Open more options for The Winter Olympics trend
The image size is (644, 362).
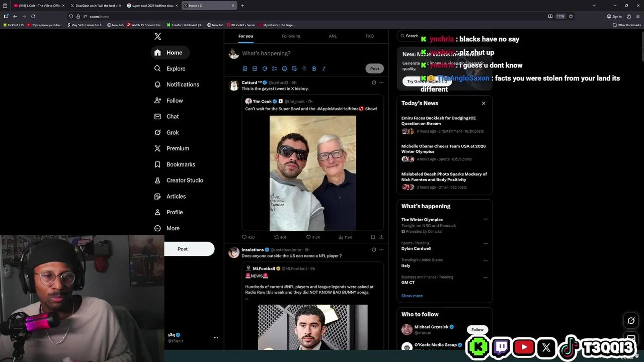tap(486, 219)
